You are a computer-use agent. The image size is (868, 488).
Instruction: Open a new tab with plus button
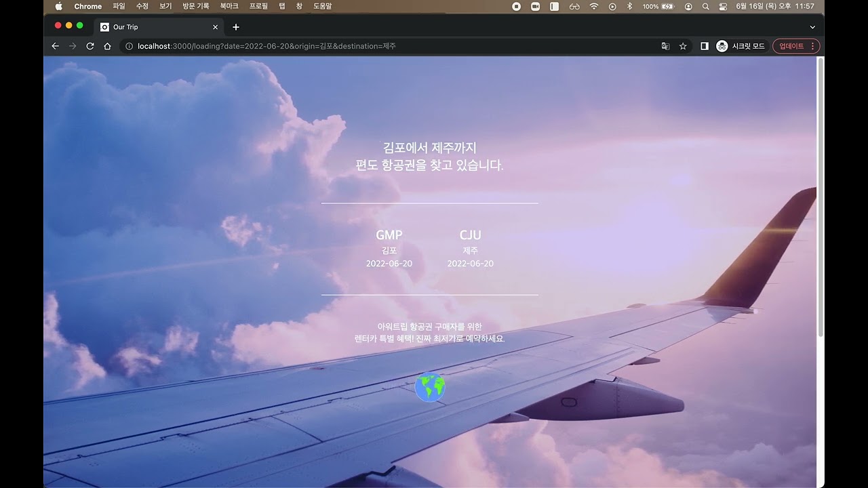pos(236,27)
